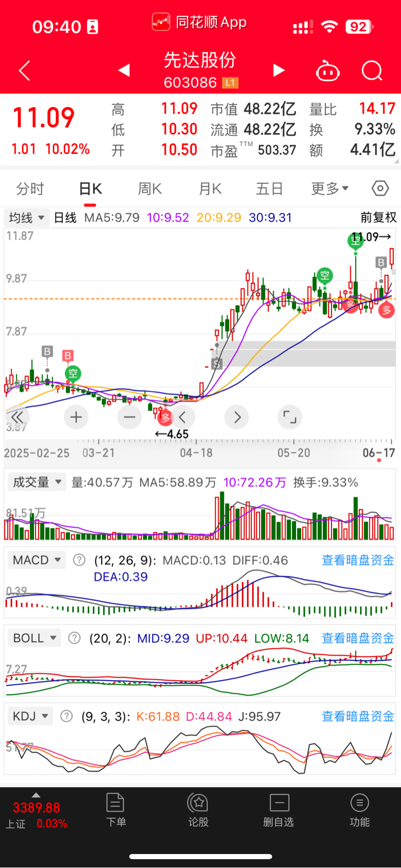Switch to the 周K tab
The height and width of the screenshot is (868, 401).
coord(150,188)
